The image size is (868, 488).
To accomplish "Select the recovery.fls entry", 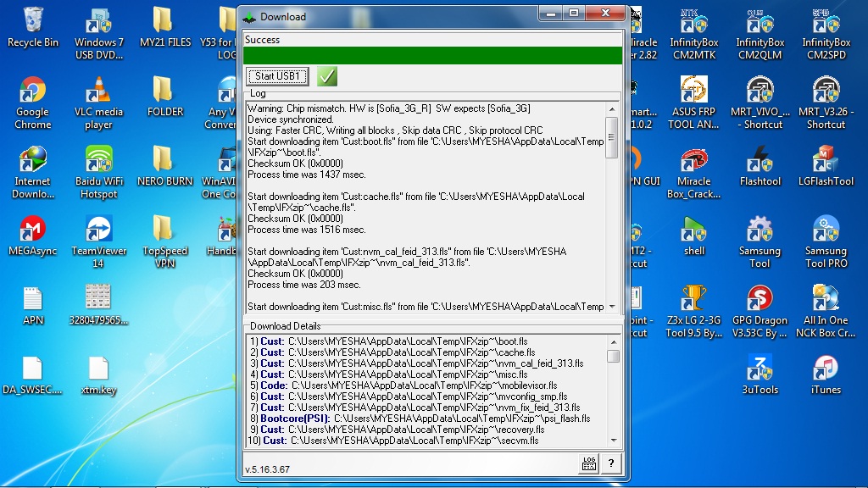I will point(397,430).
